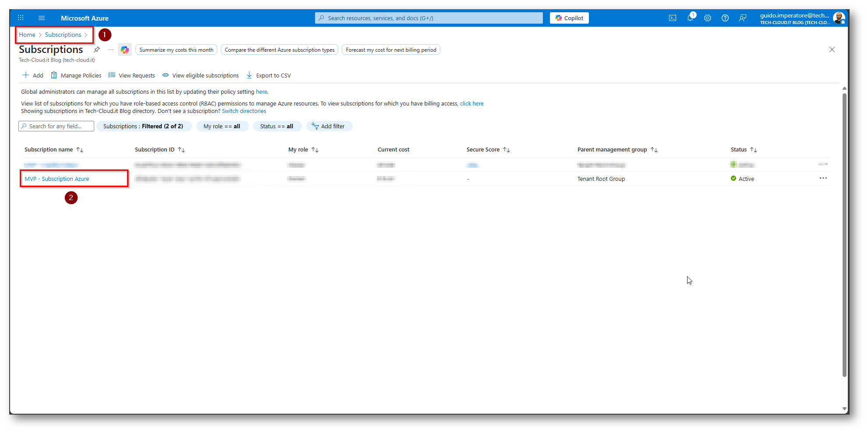This screenshot has height=433, width=868.
Task: Click the search for any field box
Action: (x=57, y=126)
